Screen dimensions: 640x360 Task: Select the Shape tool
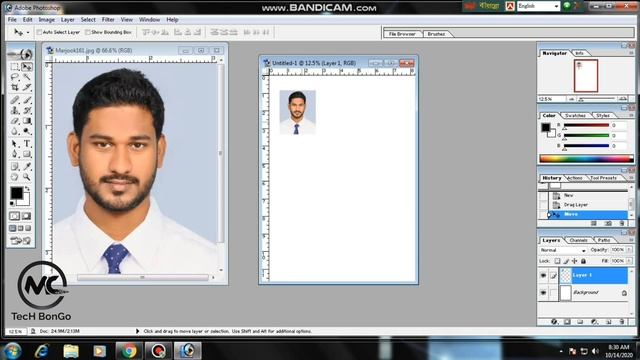tap(27, 154)
